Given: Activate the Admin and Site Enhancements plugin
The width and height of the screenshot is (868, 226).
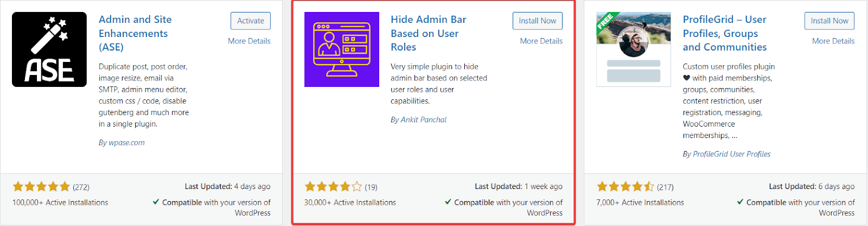Looking at the screenshot, I should [251, 21].
